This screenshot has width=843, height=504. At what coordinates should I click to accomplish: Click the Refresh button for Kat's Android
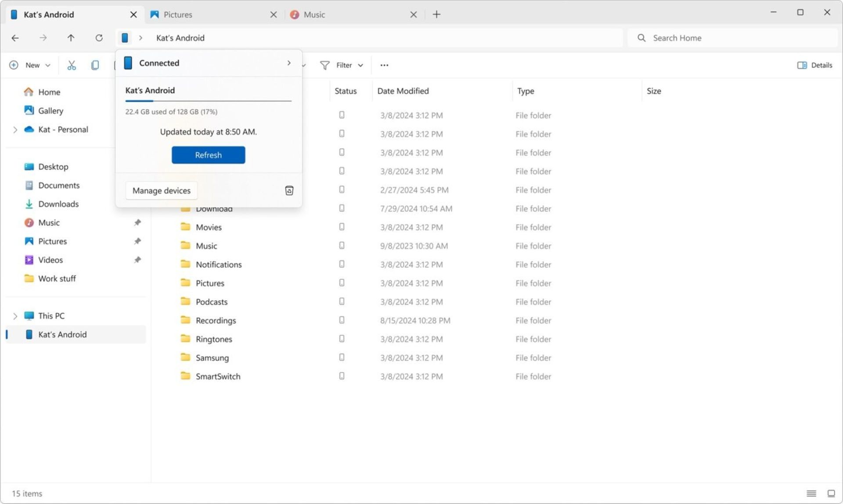coord(208,155)
